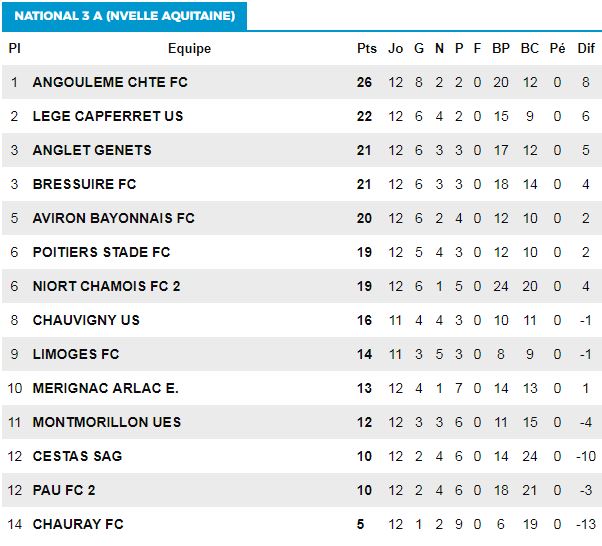Open the ANGOULEME CHTE FC team link
Image resolution: width=602 pixels, height=546 pixels.
pyautogui.click(x=110, y=82)
